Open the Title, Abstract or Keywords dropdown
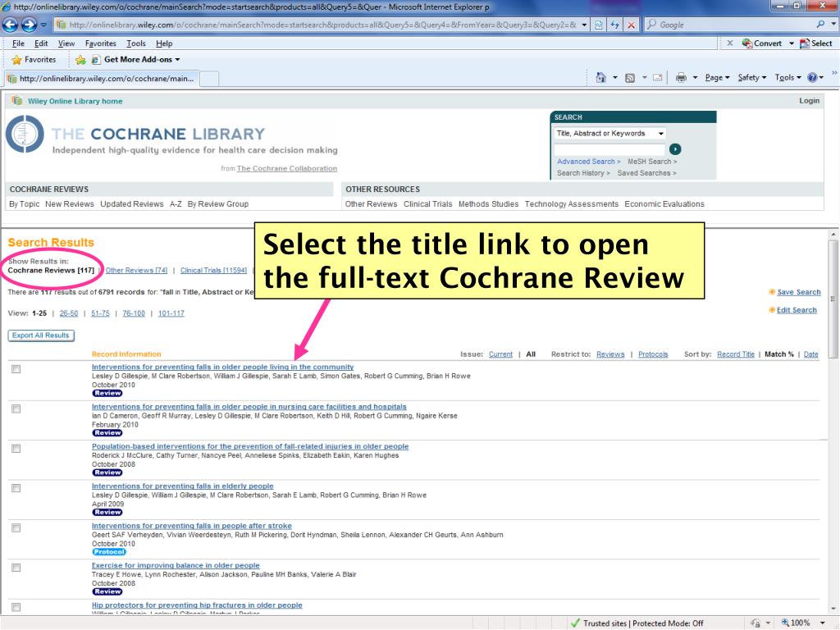840x630 pixels. (610, 134)
